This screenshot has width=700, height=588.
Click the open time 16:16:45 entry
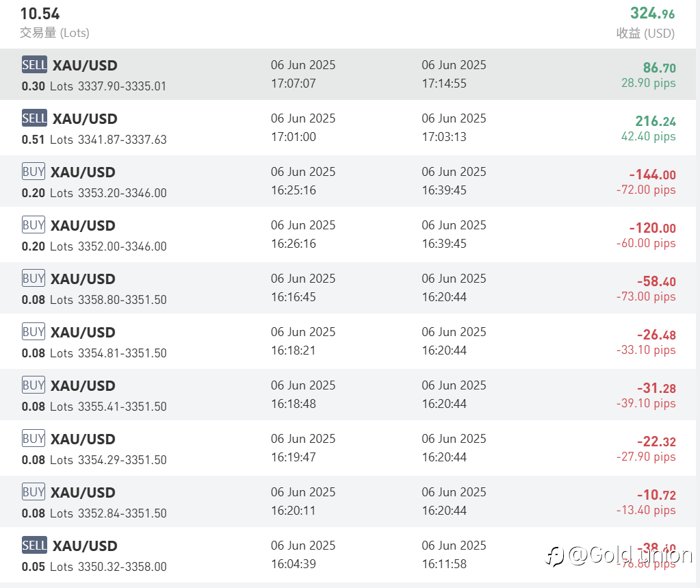tap(294, 297)
